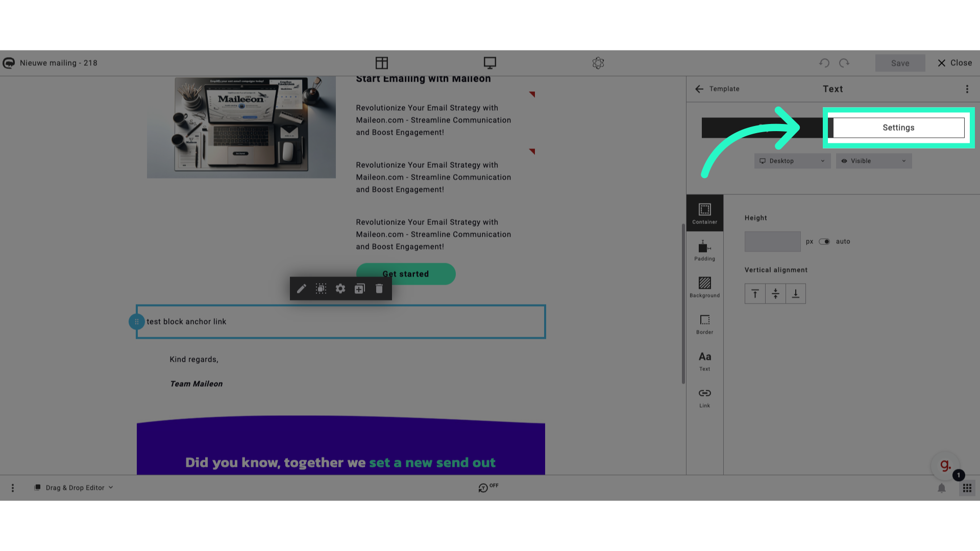Delete the selected block with trash icon
The width and height of the screenshot is (980, 551).
(379, 289)
